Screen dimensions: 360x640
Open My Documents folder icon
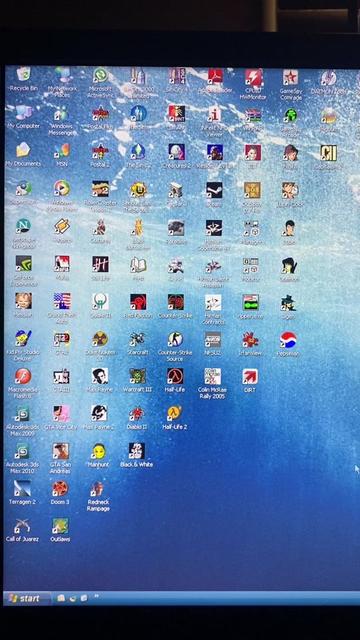pos(23,150)
